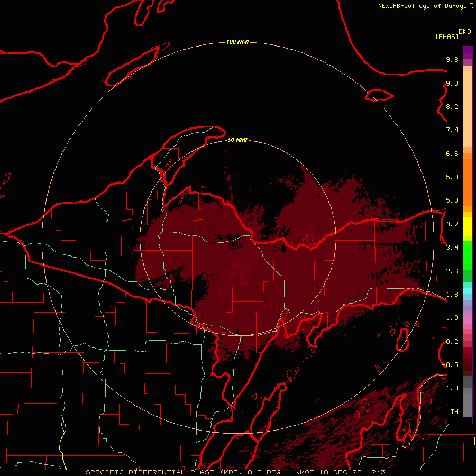Click the DKD unit label above colorbar
476x476 pixels.
coord(464,31)
